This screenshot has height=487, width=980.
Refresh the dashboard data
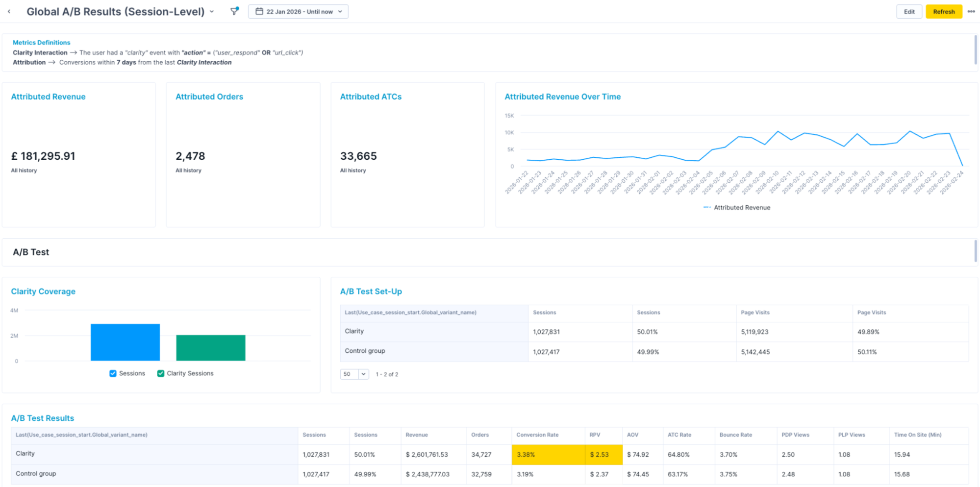943,11
